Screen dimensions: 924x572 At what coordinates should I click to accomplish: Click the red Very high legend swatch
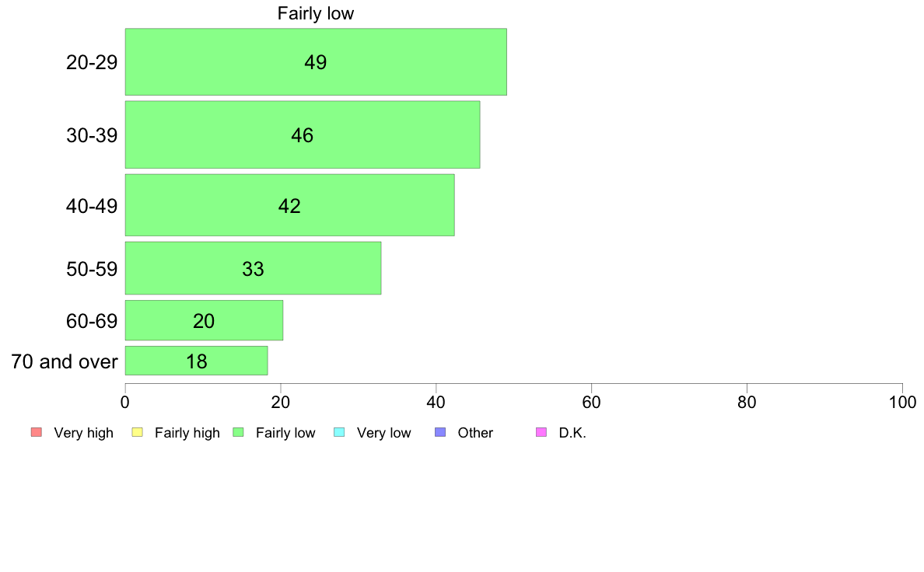pos(37,432)
